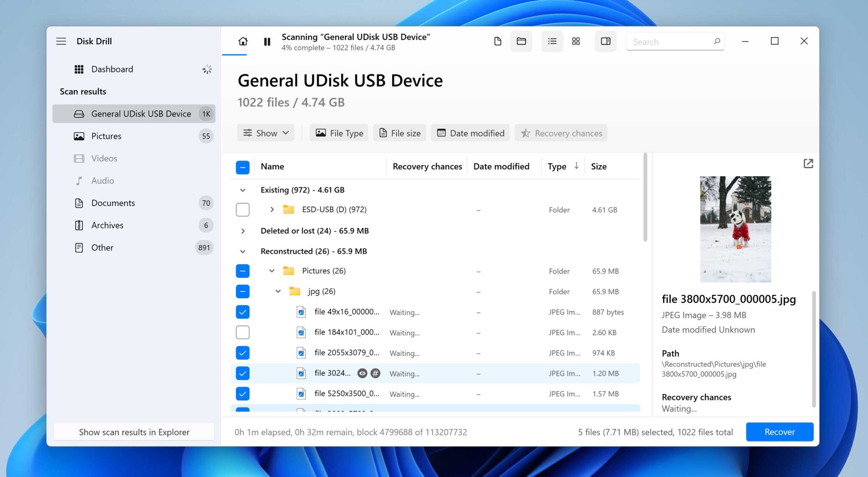Switch to grid view of scan results

click(x=576, y=41)
